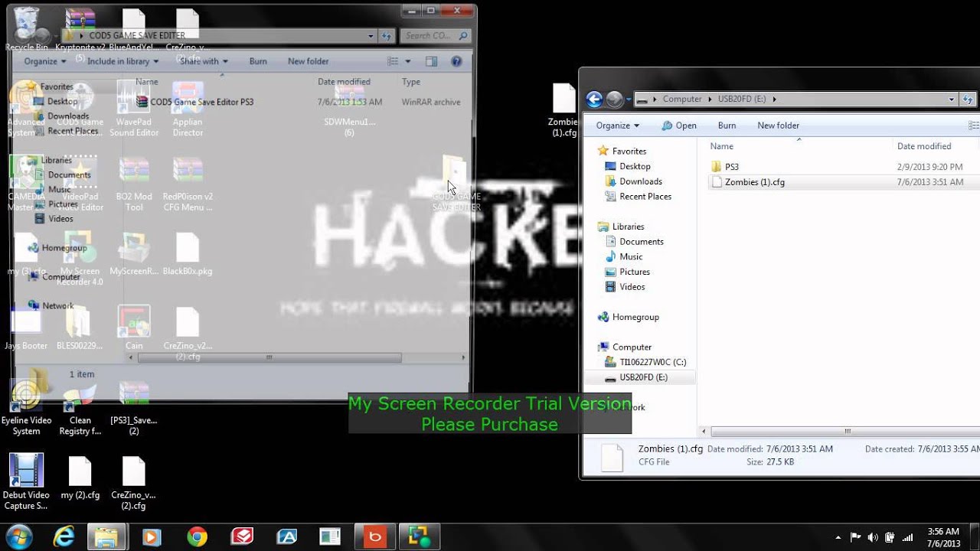Open Share with dropdown in COD5 window
The image size is (980, 551).
(x=204, y=61)
